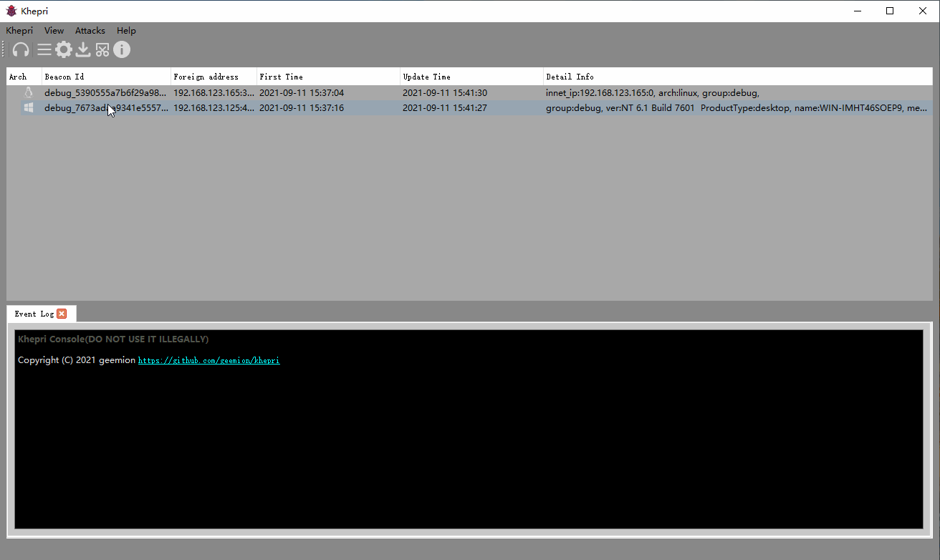Click detail info starting innet_ip:192.168.123.165:0
940x560 pixels.
pyautogui.click(x=652, y=93)
